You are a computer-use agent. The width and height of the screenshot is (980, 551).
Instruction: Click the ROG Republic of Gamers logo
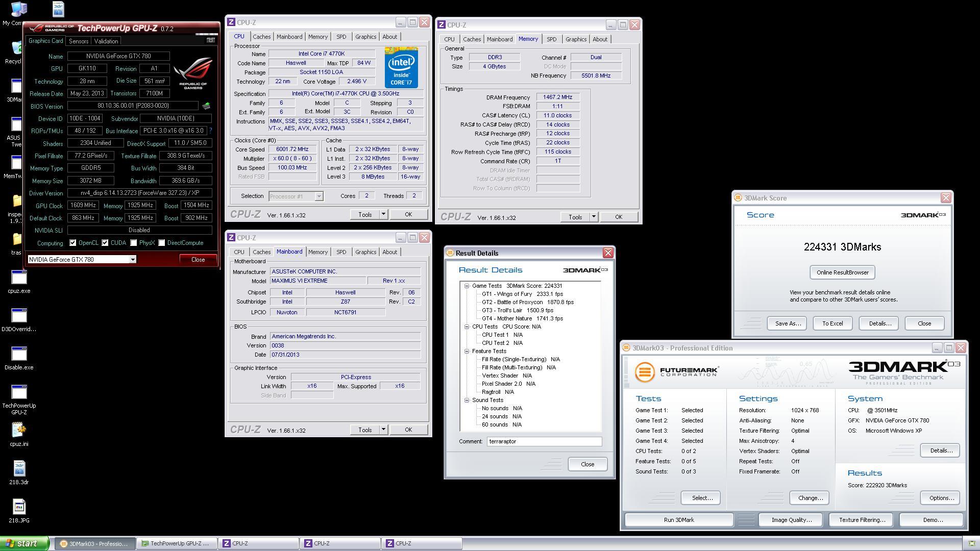[193, 73]
